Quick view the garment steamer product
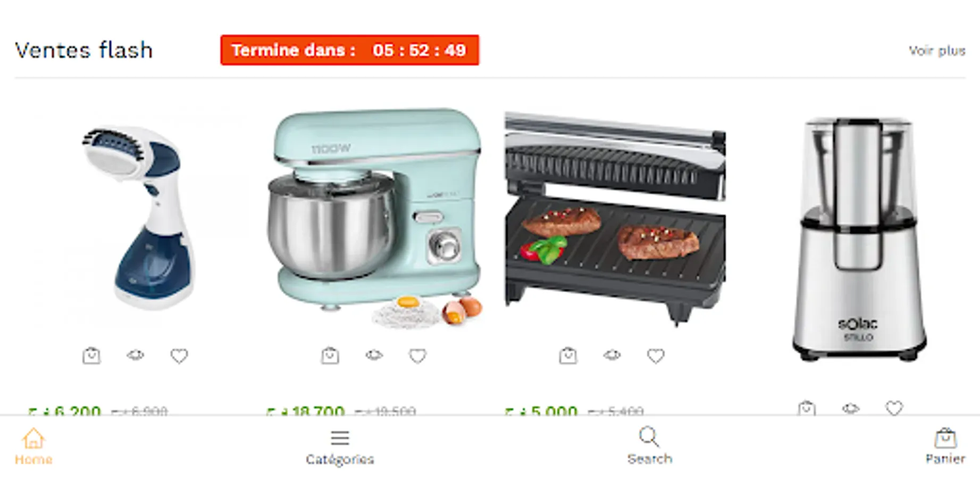980x479 pixels. pyautogui.click(x=136, y=354)
